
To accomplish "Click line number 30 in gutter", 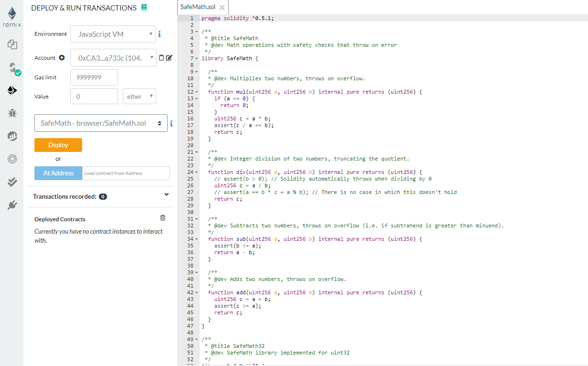I will click(x=190, y=212).
